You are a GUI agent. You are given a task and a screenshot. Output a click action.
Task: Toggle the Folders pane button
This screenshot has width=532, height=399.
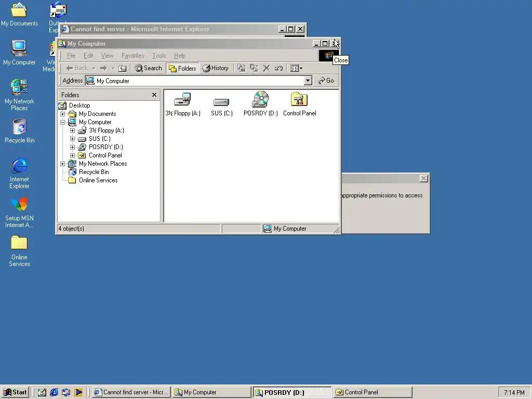tap(182, 68)
